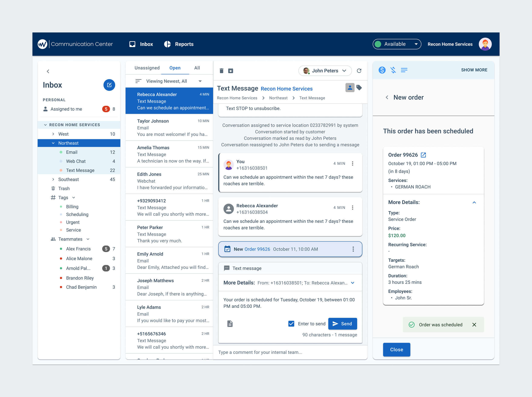
Task: Toggle the no-charge dollar-slash icon
Action: click(393, 70)
